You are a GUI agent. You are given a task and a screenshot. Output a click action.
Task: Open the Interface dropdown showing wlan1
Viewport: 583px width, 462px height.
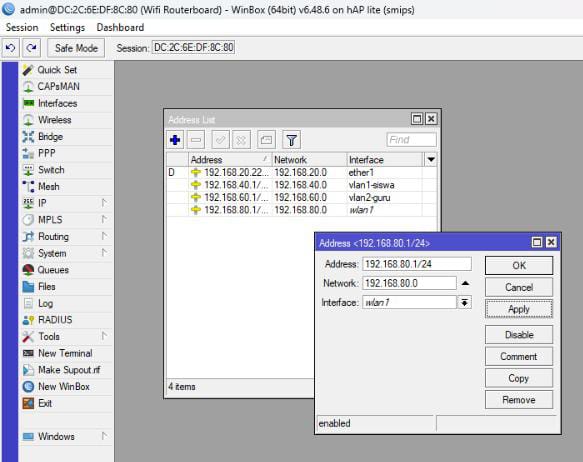(465, 302)
